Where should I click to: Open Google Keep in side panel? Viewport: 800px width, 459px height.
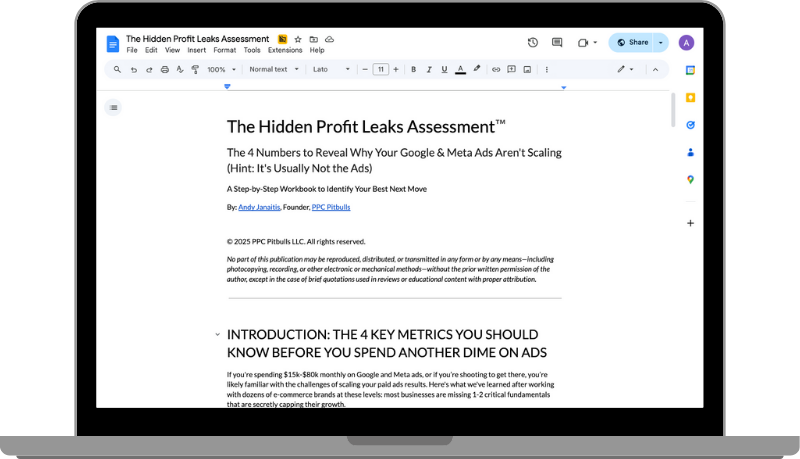tap(690, 97)
